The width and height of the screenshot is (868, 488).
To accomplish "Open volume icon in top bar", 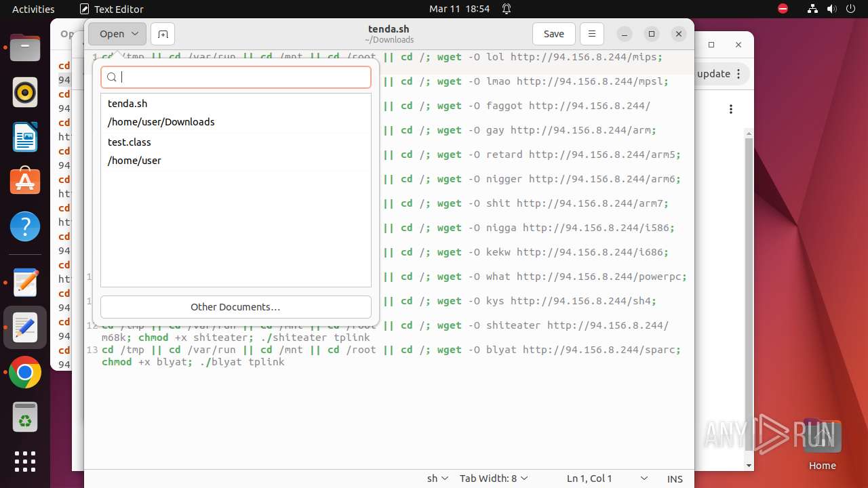I will pos(831,9).
